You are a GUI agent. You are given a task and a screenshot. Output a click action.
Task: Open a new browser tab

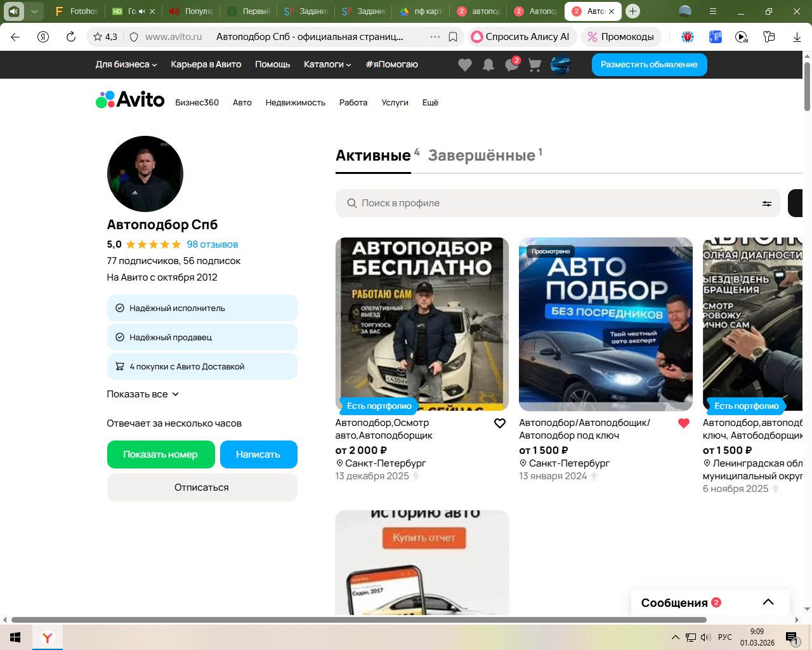[632, 11]
